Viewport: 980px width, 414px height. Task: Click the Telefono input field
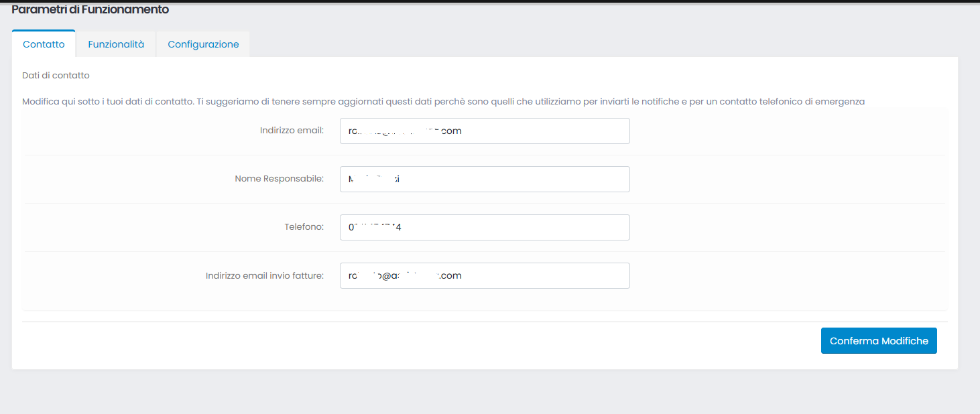pyautogui.click(x=485, y=228)
